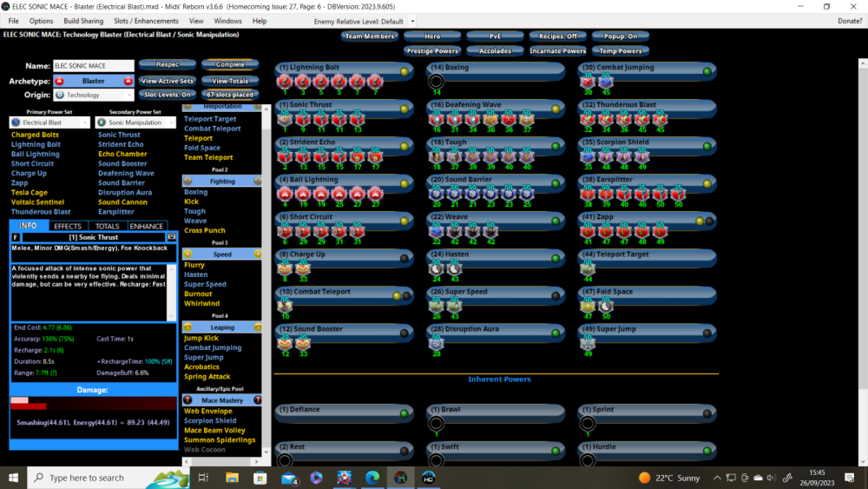Click the Damage bar graph

[93, 403]
